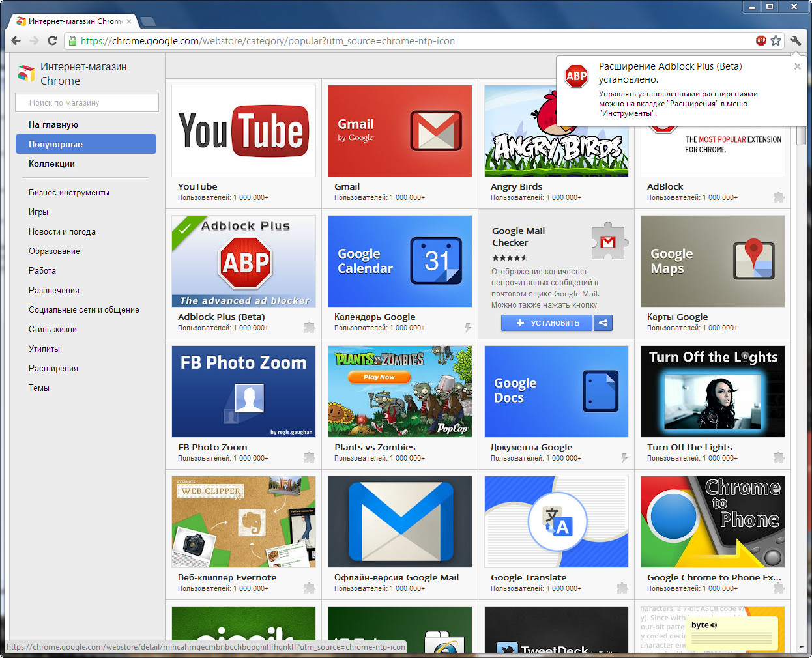Open Новости и погода category
Viewport: 812px width, 658px height.
[62, 231]
